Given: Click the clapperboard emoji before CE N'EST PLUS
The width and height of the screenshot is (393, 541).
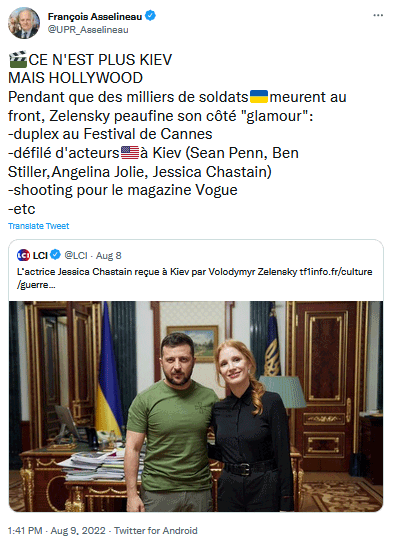Looking at the screenshot, I should tap(18, 59).
